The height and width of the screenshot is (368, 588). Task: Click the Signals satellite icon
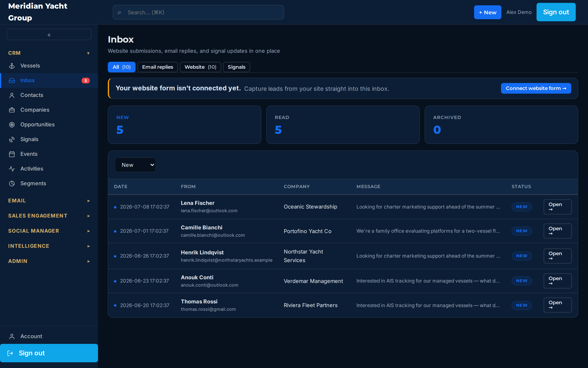pos(12,139)
